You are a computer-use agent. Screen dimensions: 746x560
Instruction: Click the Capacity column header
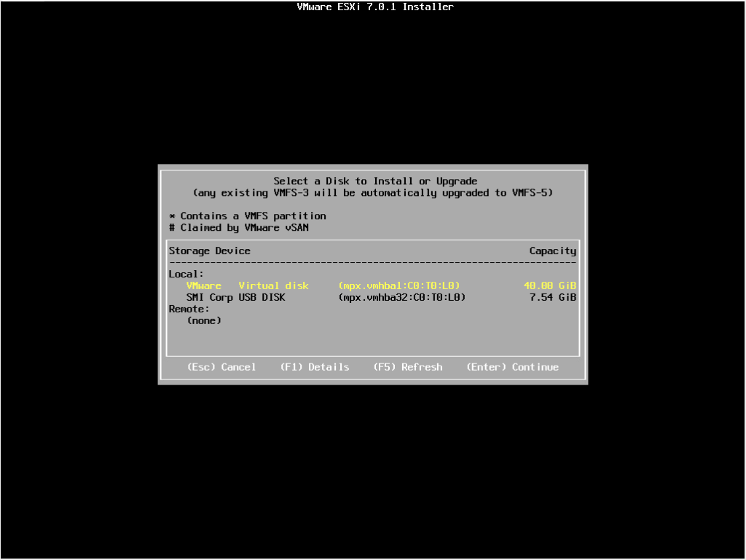point(553,251)
